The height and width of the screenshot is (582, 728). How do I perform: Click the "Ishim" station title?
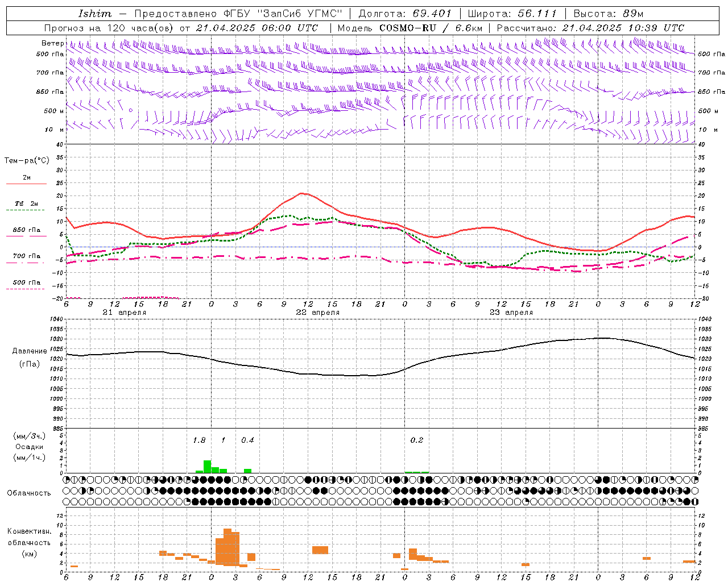pyautogui.click(x=95, y=14)
